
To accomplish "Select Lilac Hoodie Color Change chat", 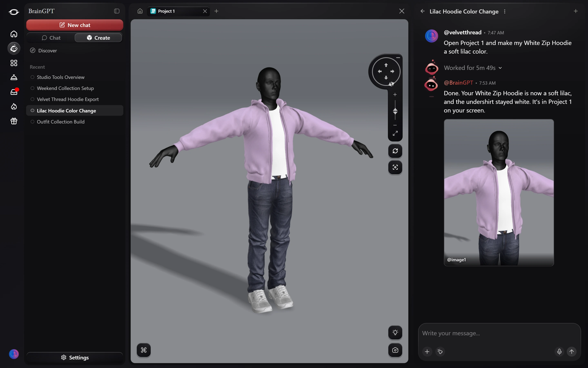I will 75,110.
